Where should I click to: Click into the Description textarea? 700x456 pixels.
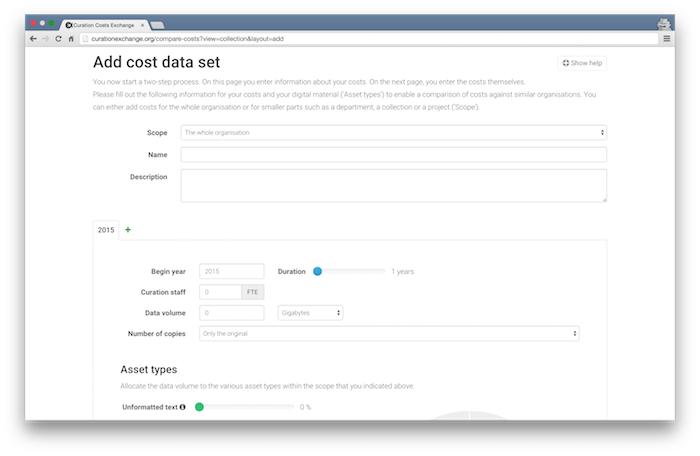[x=393, y=185]
